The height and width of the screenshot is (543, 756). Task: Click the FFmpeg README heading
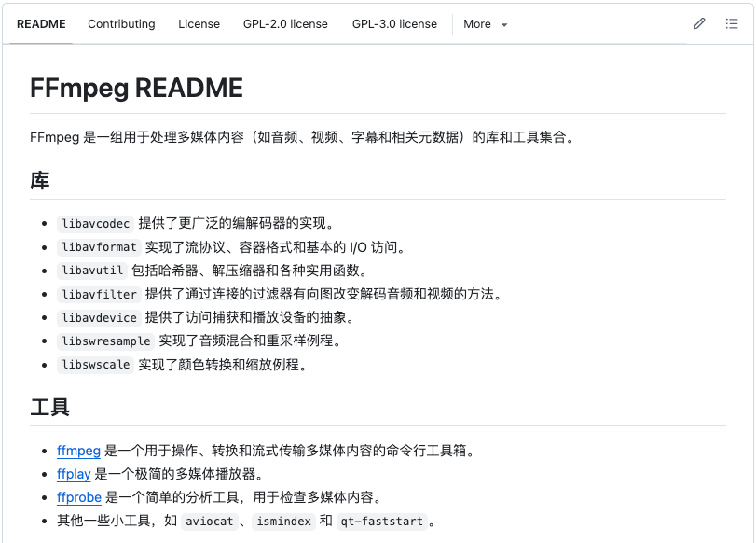coord(136,88)
